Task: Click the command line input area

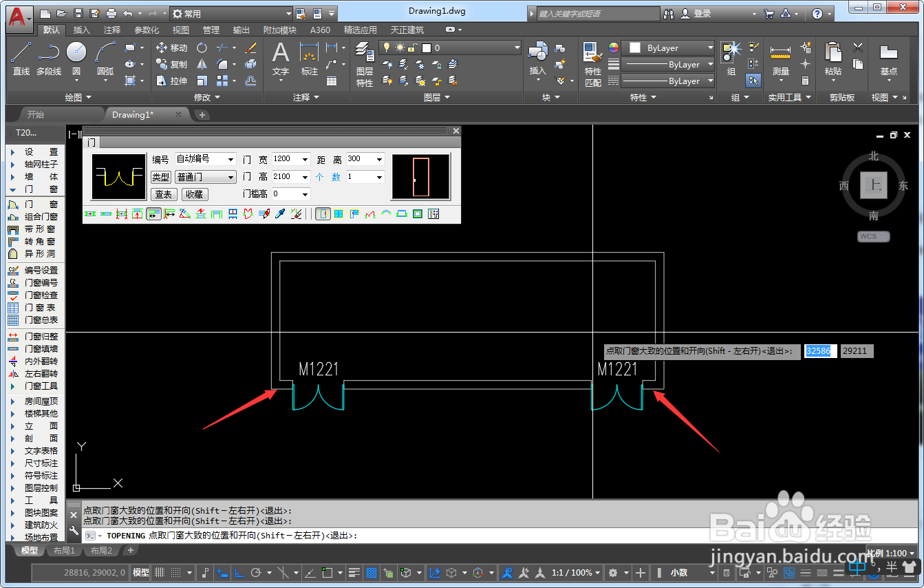Action: [x=499, y=535]
